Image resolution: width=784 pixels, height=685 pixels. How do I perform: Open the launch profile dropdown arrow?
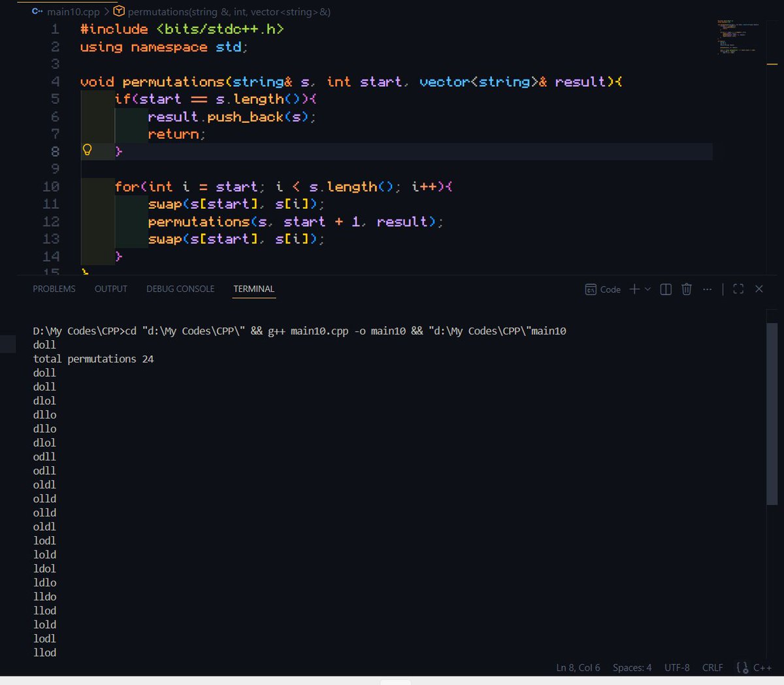(x=648, y=289)
